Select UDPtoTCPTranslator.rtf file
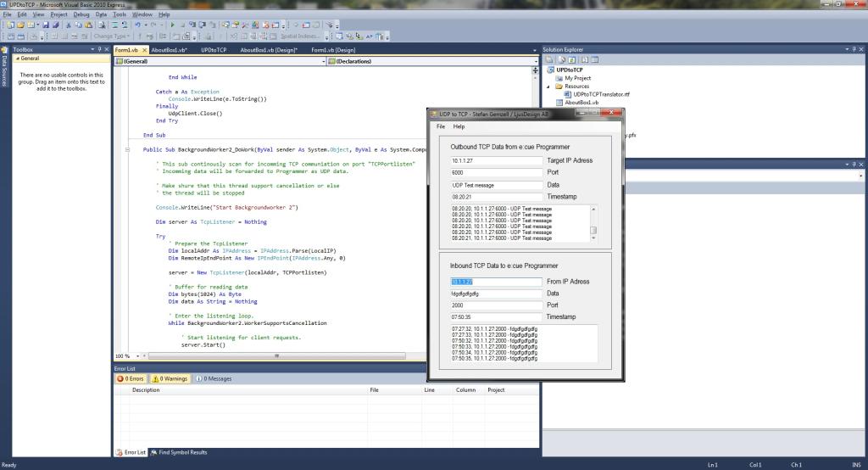Screen dimensions: 868x470 point(601,94)
